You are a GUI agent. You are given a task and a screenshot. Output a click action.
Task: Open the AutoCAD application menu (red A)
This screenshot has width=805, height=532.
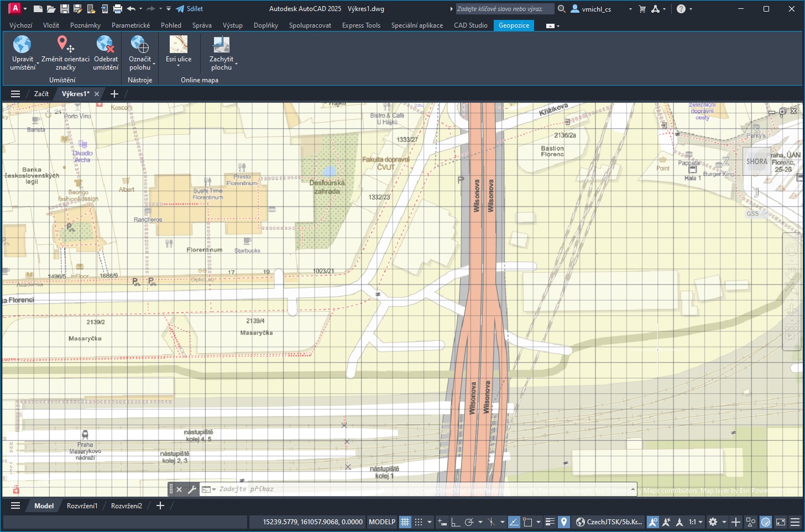[15, 8]
